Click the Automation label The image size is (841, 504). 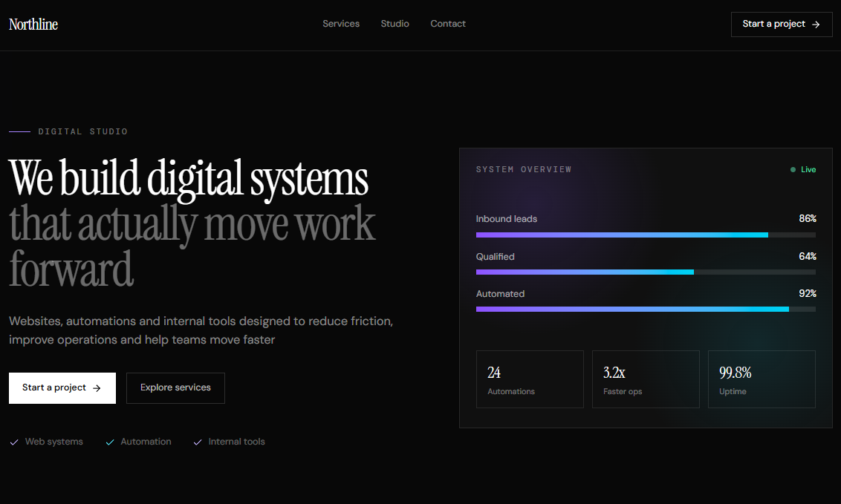click(146, 442)
